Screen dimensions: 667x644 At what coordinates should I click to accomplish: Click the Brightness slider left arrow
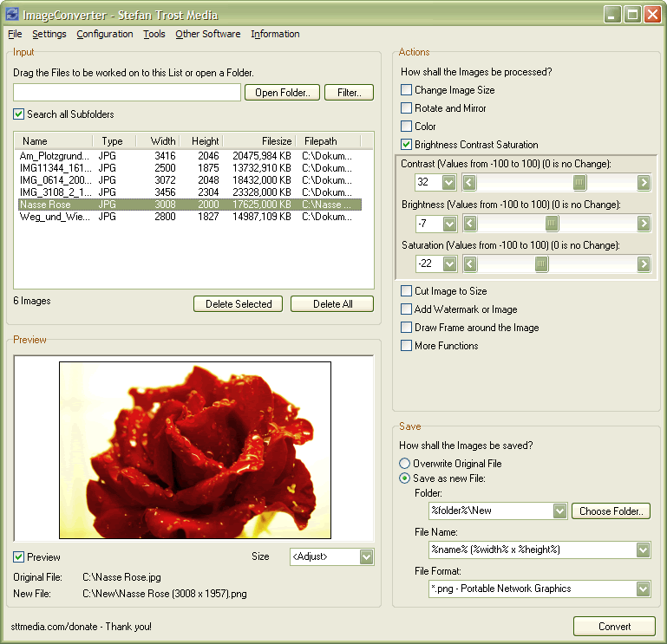click(468, 224)
